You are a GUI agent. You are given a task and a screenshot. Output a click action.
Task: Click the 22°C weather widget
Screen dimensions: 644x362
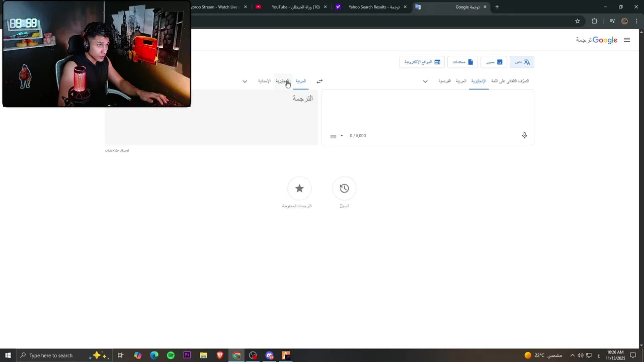[543, 355]
